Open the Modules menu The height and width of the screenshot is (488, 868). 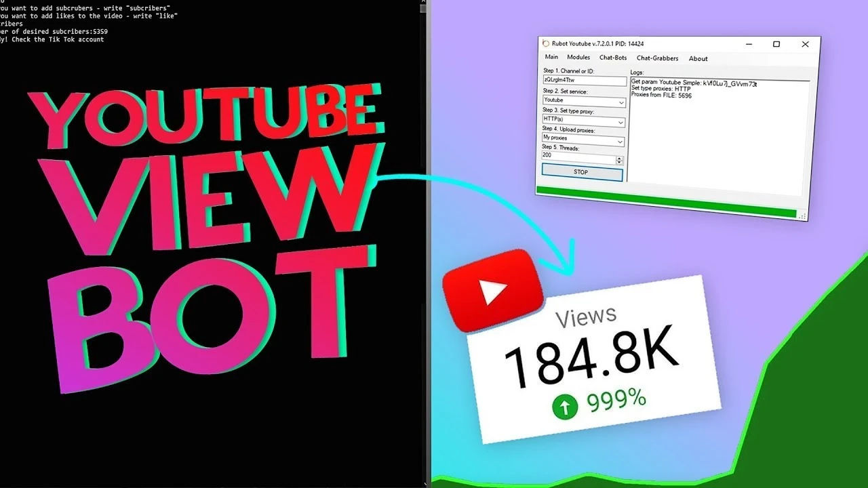pos(578,58)
